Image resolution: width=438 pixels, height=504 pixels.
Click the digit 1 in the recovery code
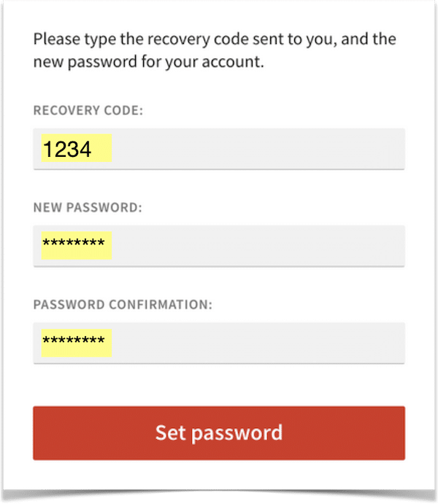(48, 150)
